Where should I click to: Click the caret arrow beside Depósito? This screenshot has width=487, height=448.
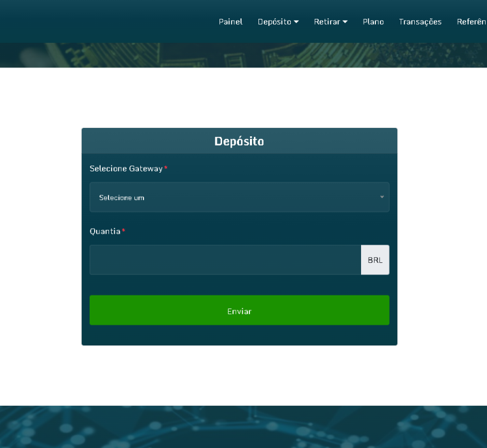click(x=297, y=21)
